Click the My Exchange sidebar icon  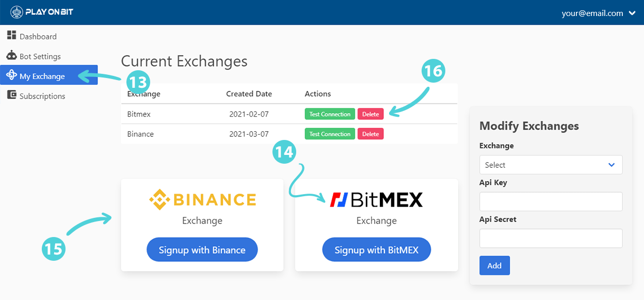click(11, 75)
